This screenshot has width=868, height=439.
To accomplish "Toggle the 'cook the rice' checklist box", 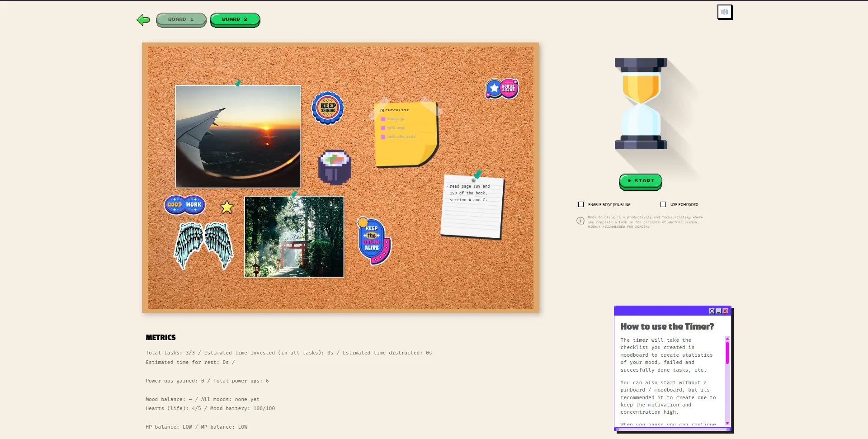I will click(x=383, y=137).
